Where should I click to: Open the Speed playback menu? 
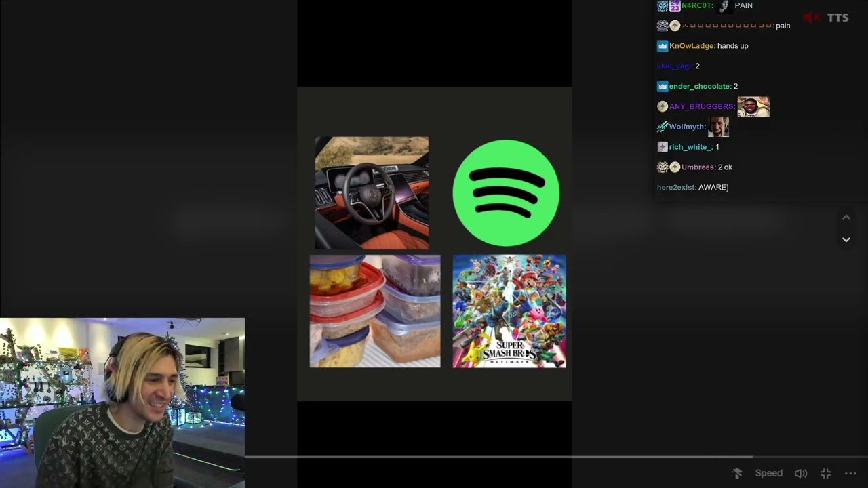pos(768,473)
